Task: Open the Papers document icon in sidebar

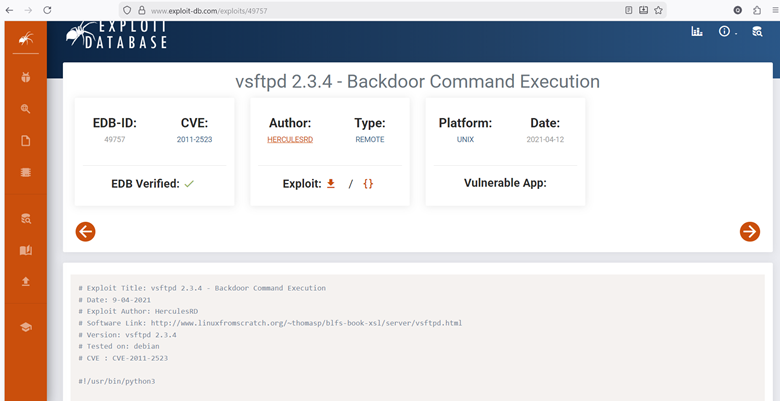Action: [x=25, y=141]
